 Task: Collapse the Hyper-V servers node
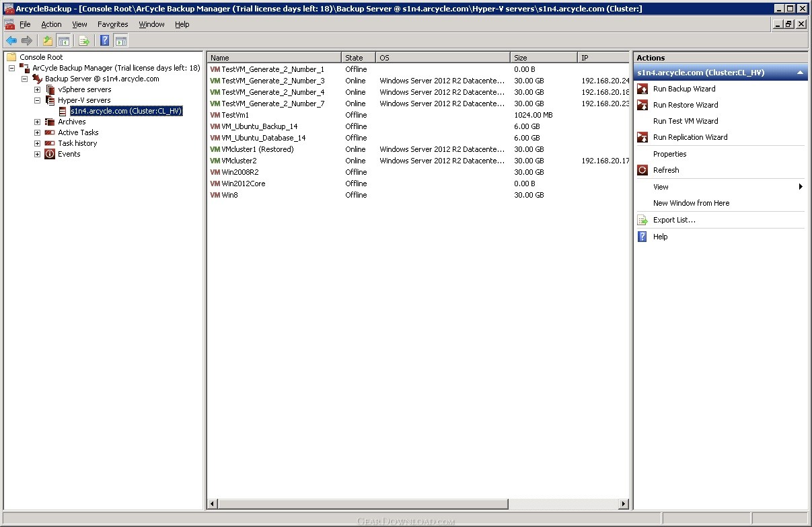(37, 100)
